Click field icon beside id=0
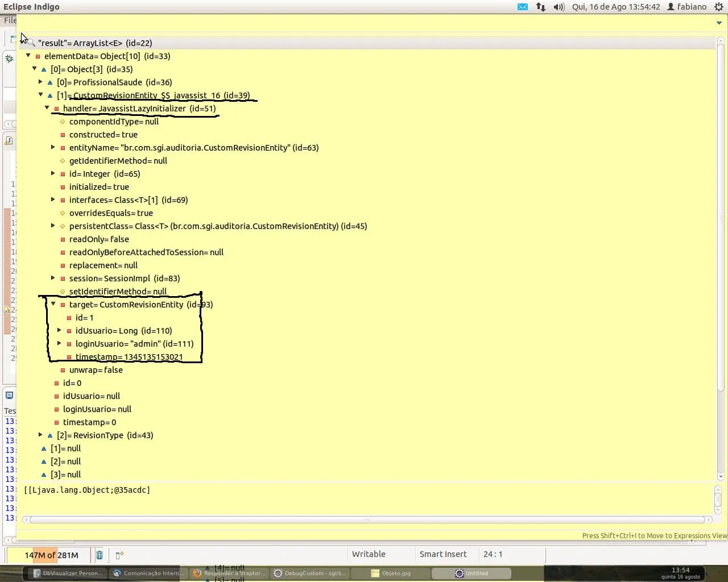This screenshot has height=582, width=728. [57, 383]
